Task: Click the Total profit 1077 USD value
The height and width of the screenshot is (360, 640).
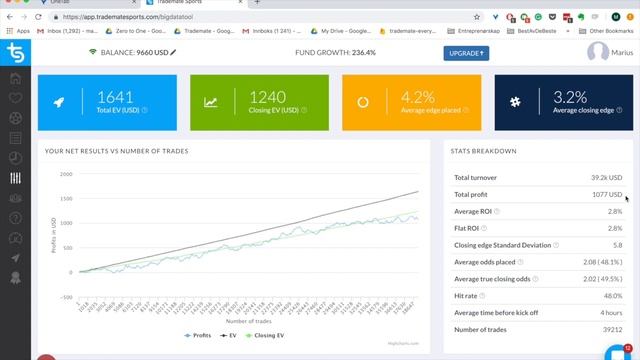Action: pyautogui.click(x=607, y=195)
